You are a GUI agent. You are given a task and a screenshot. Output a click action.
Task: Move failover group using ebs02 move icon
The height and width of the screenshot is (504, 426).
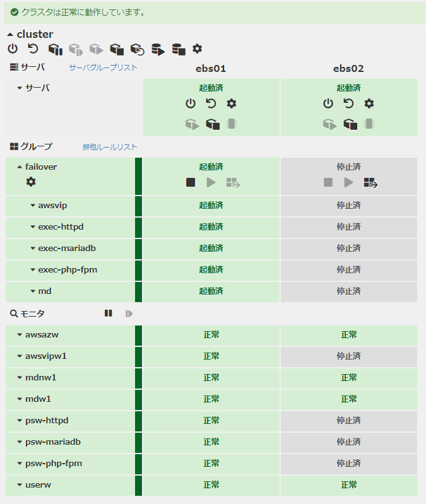[370, 183]
